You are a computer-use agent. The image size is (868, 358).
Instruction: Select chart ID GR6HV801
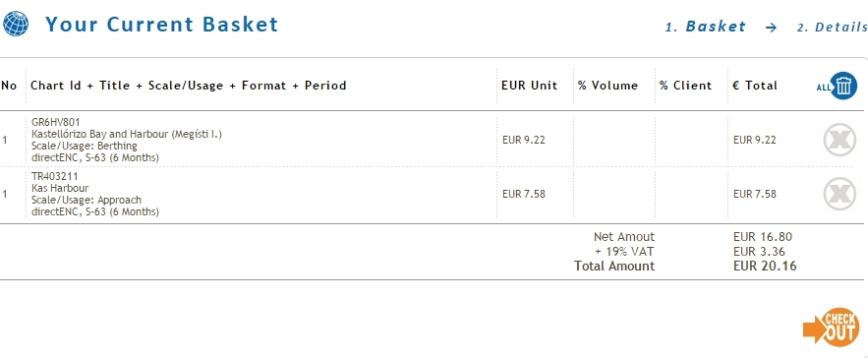[x=56, y=122]
